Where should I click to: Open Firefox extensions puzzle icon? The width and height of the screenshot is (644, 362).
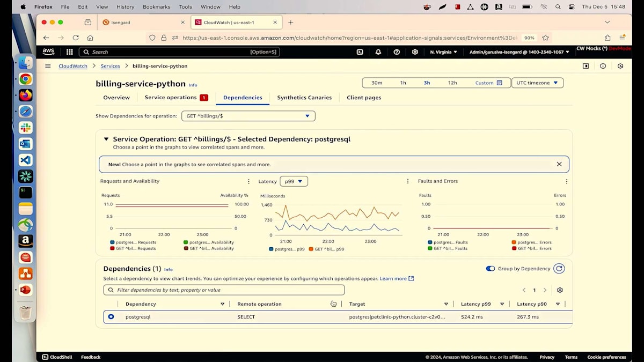click(x=608, y=38)
